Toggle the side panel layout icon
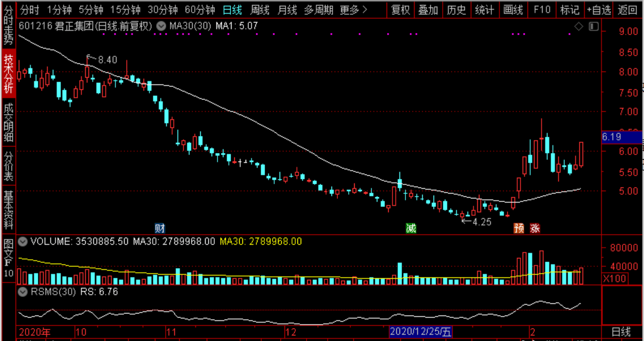This screenshot has height=341, width=644. point(593,26)
